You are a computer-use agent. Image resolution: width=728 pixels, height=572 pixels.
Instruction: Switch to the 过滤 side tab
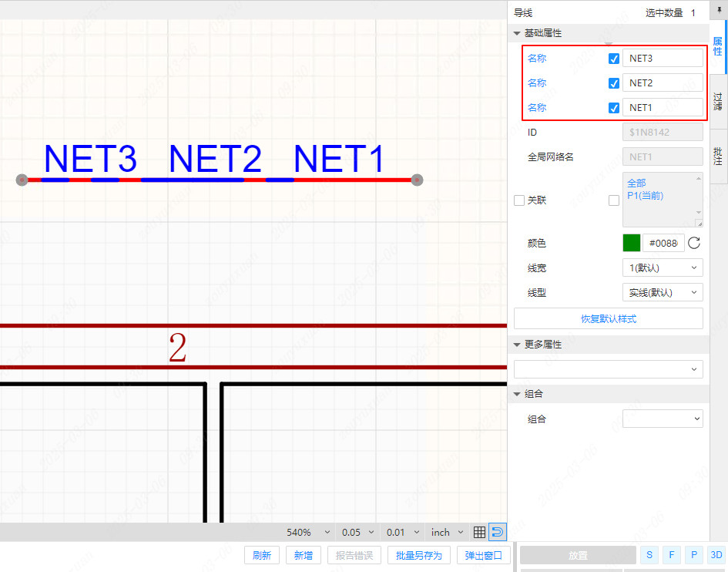tap(718, 101)
